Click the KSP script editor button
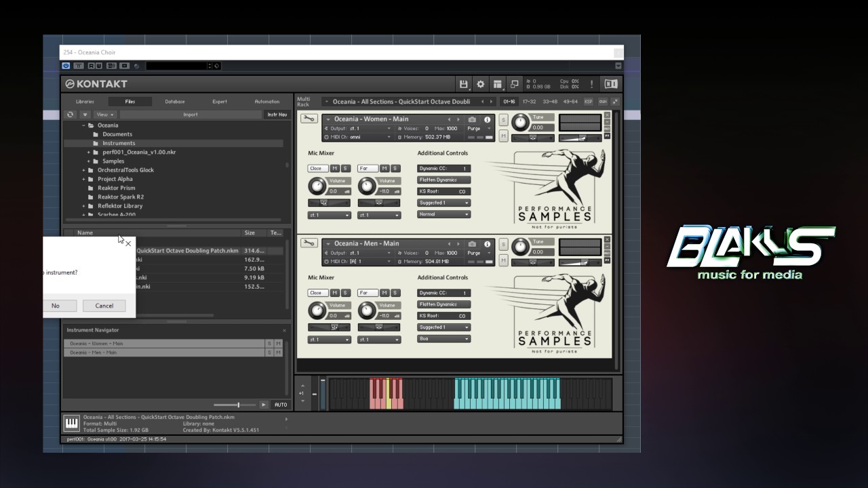This screenshot has width=868, height=488. (x=588, y=102)
